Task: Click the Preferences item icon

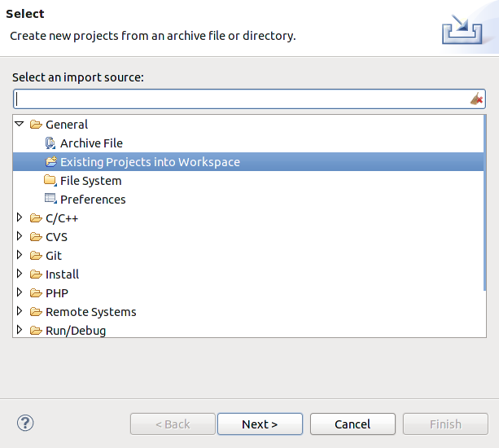Action: [x=50, y=199]
